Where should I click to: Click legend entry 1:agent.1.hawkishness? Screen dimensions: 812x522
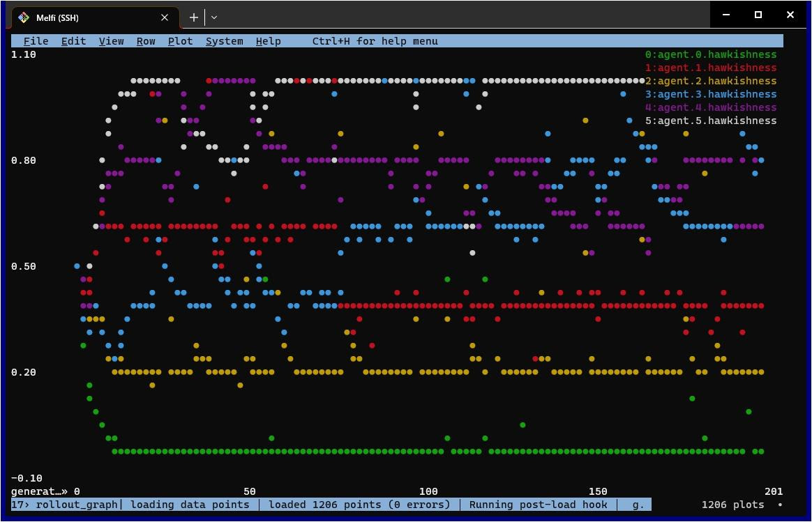pyautogui.click(x=710, y=68)
